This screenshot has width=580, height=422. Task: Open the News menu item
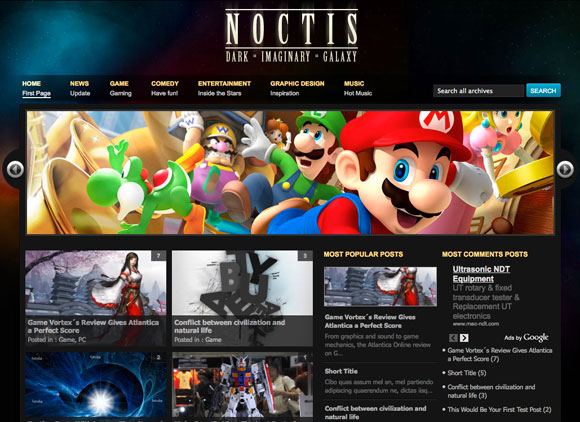pos(80,88)
